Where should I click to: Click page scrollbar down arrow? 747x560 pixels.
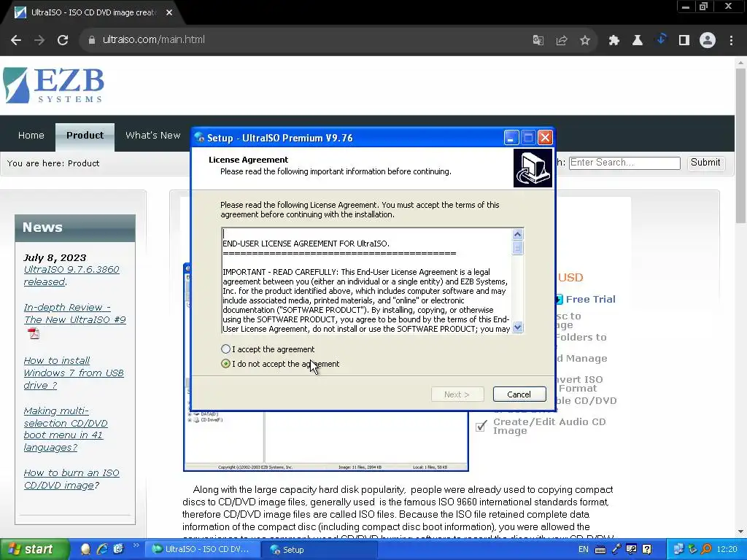pyautogui.click(x=740, y=532)
